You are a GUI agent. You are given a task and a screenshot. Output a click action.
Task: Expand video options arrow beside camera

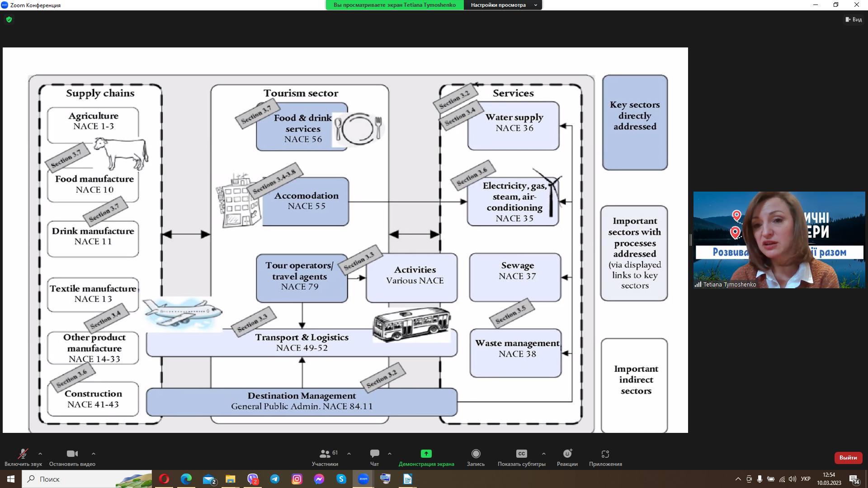(94, 454)
